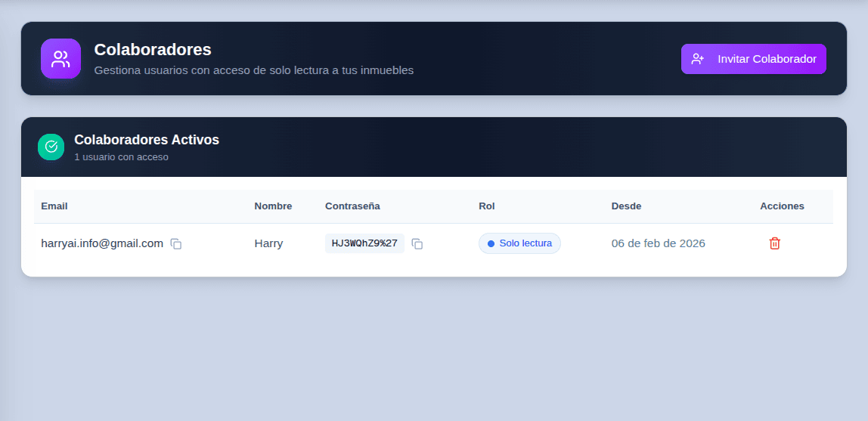868x421 pixels.
Task: Click the Solo lectura role badge
Action: (x=519, y=243)
